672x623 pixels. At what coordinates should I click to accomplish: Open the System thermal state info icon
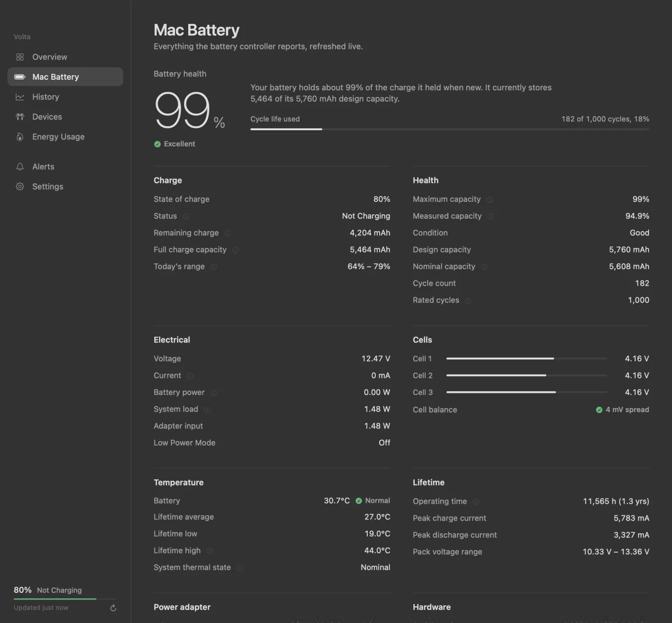click(x=240, y=568)
